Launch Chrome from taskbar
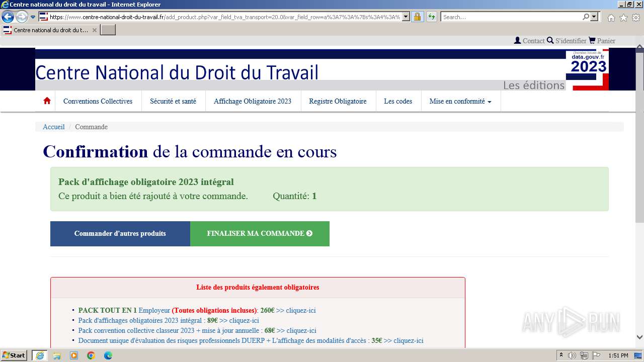 [91, 355]
